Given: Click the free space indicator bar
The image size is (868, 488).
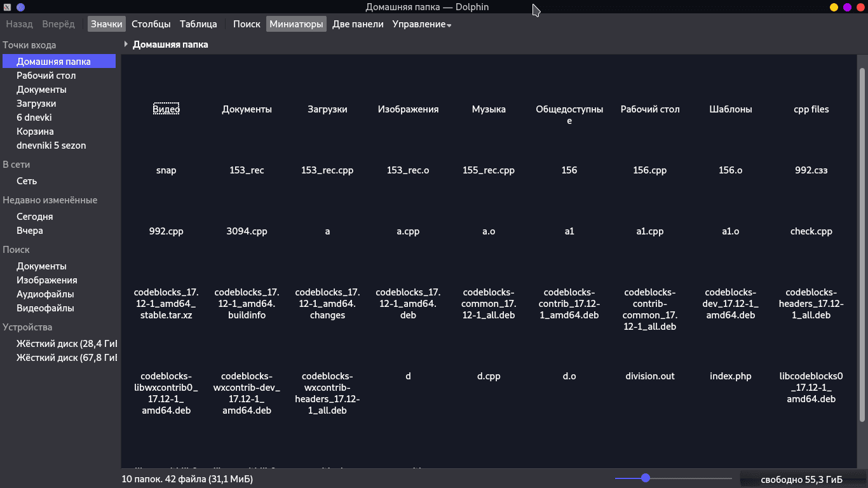Looking at the screenshot, I should [x=801, y=479].
